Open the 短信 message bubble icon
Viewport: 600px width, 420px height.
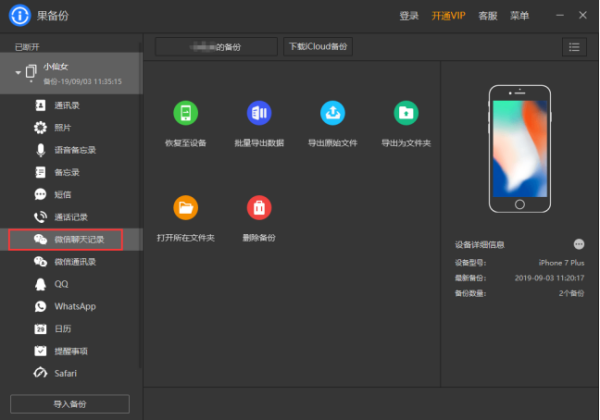tap(40, 194)
